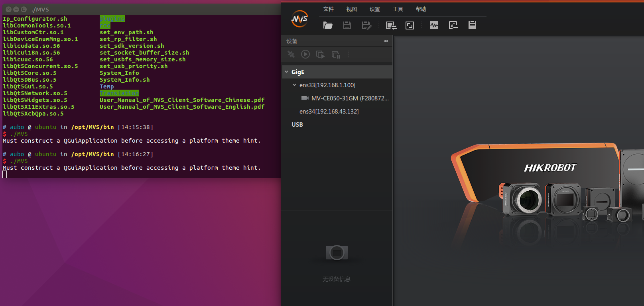Open the 视图 menu
Viewport: 644px width, 306px height.
(x=351, y=9)
